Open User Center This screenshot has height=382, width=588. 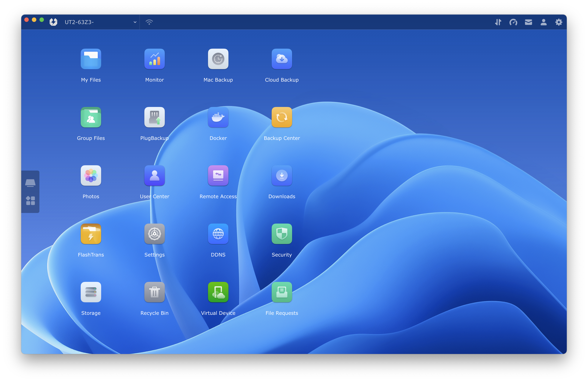(x=154, y=175)
